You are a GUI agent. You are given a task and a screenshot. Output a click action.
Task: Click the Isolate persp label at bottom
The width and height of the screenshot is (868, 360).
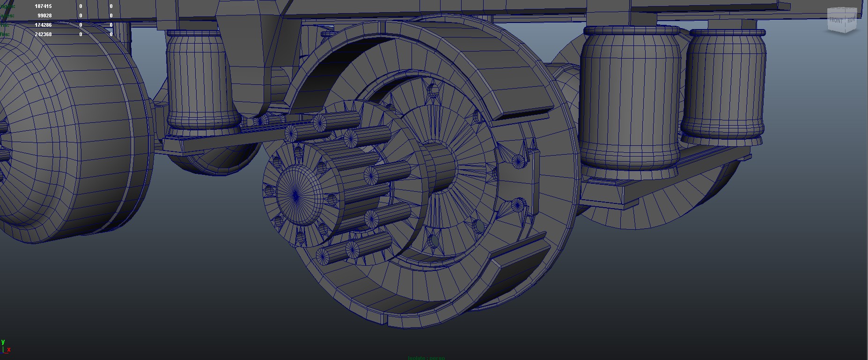426,358
